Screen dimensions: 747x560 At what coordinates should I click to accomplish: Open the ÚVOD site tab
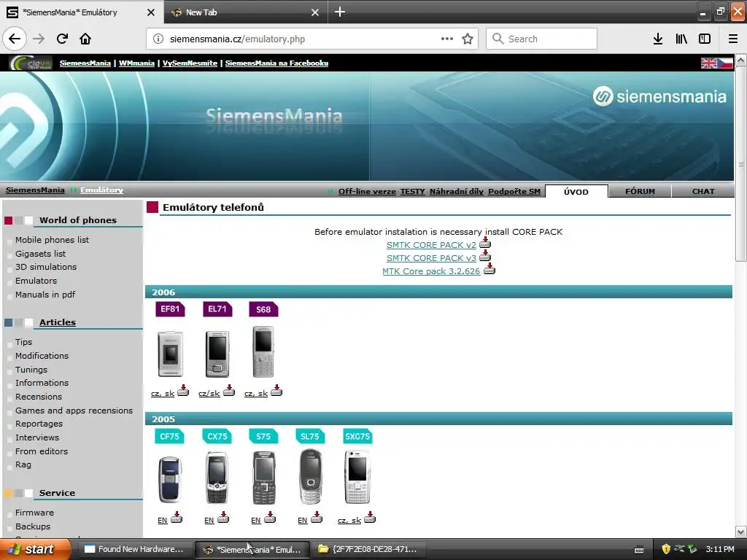(x=576, y=192)
